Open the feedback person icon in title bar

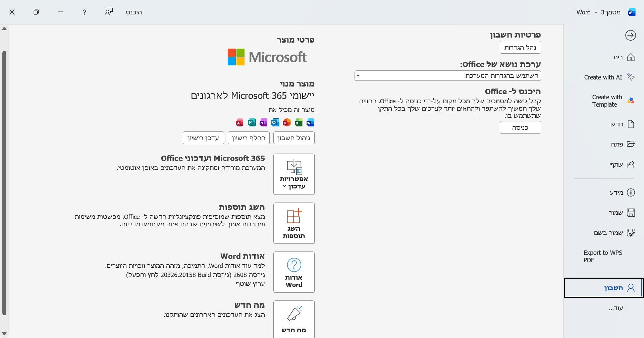click(109, 12)
